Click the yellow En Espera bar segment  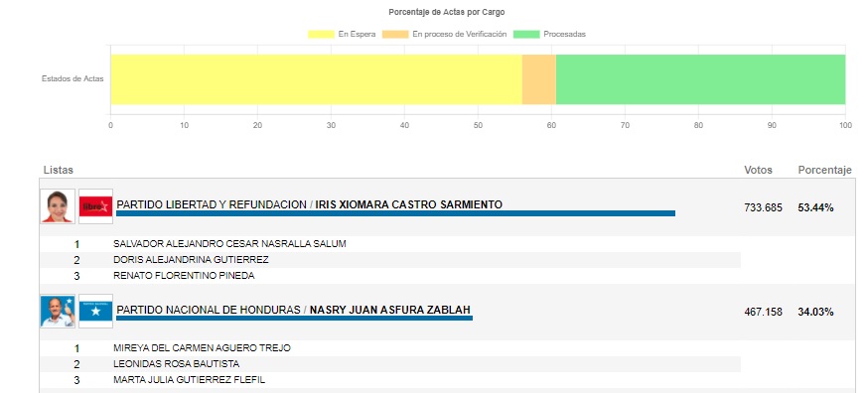coord(316,79)
